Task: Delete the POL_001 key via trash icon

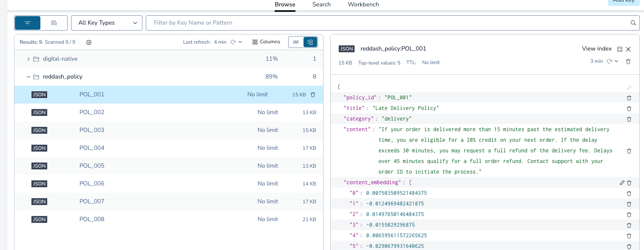Action: tap(313, 95)
